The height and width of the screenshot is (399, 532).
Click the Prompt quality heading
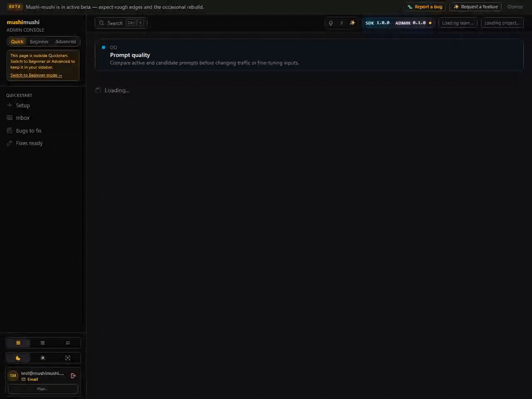pyautogui.click(x=130, y=55)
